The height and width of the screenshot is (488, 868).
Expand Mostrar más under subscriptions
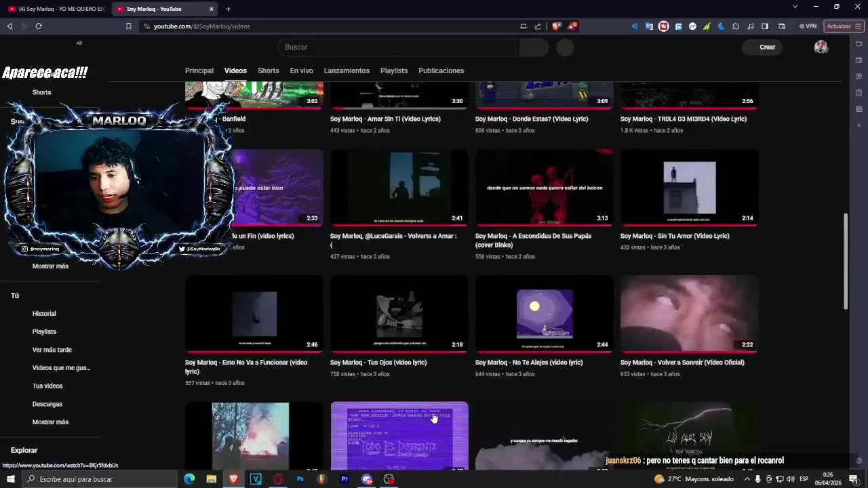click(50, 266)
